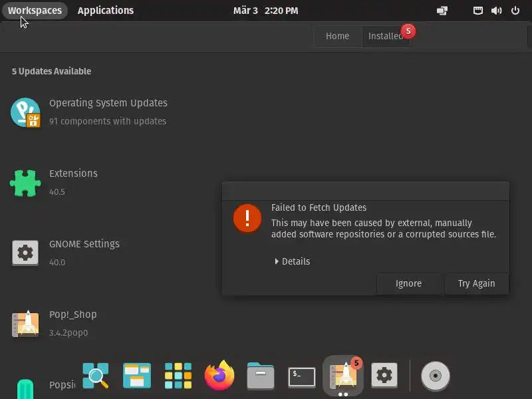Image resolution: width=532 pixels, height=399 pixels.
Task: Launch Terminal from the dock
Action: [302, 376]
